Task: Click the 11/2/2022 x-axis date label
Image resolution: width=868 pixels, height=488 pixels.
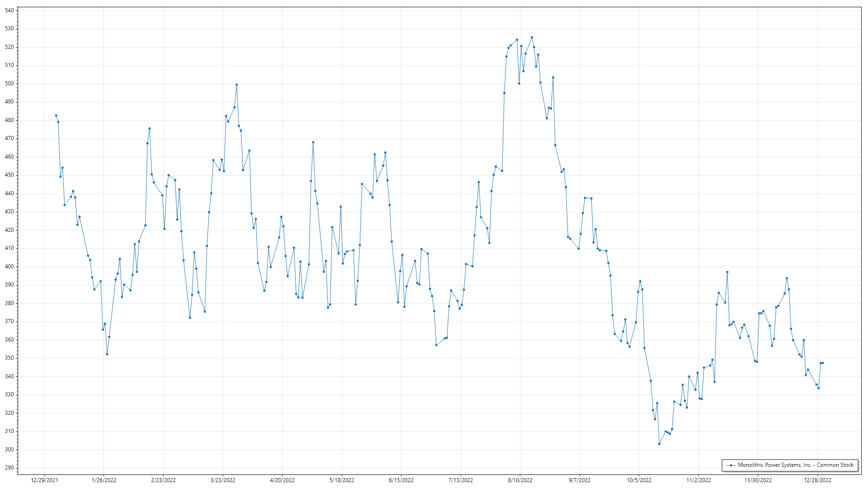Action: click(698, 480)
